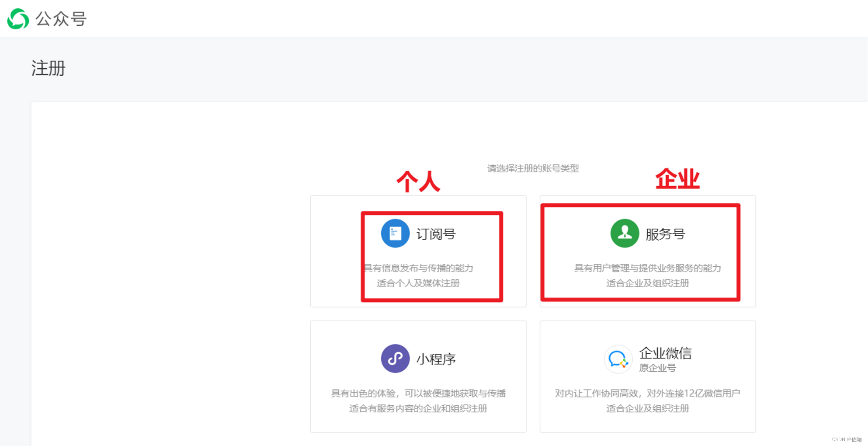This screenshot has width=868, height=446.
Task: Click text 具有信息发布与传播的能力
Action: click(419, 268)
